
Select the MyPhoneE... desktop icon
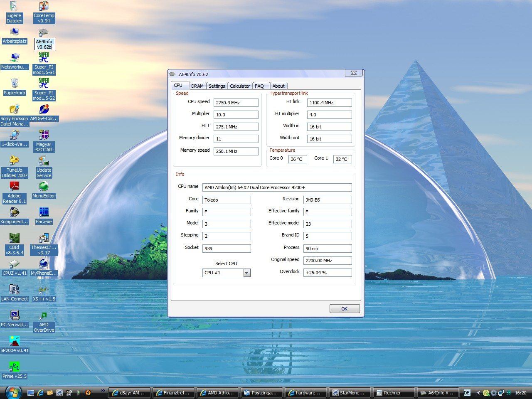coord(44,268)
